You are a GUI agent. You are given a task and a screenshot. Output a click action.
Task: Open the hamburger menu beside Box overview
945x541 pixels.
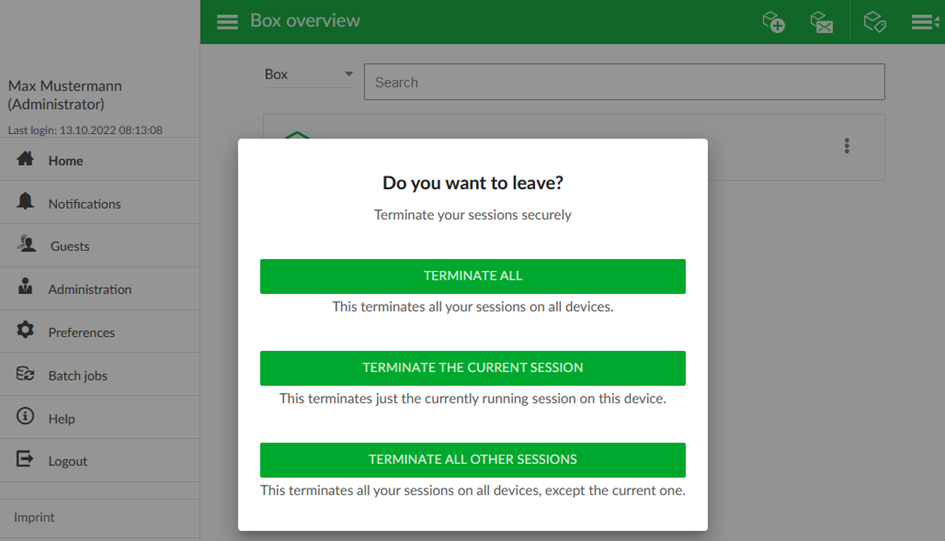point(227,22)
